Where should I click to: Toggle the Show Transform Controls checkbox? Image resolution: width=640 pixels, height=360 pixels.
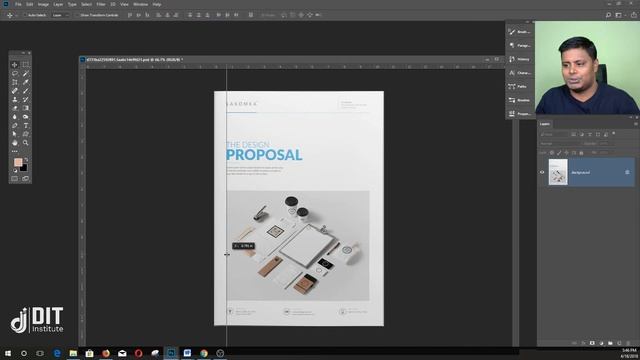click(x=77, y=15)
